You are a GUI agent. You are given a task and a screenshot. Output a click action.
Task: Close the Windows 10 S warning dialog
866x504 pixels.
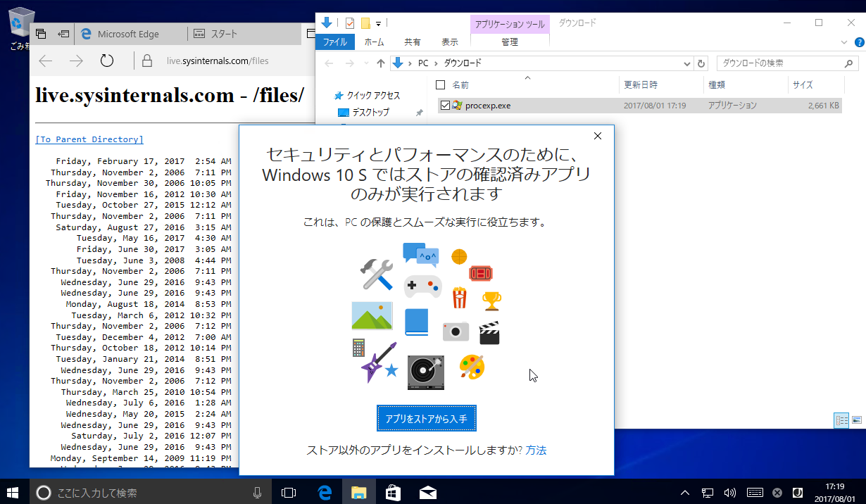[598, 136]
